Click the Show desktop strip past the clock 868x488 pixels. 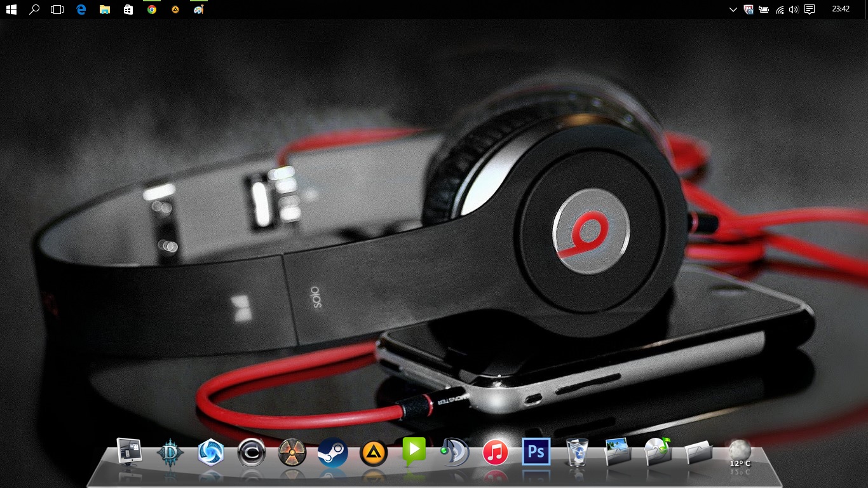[866, 10]
